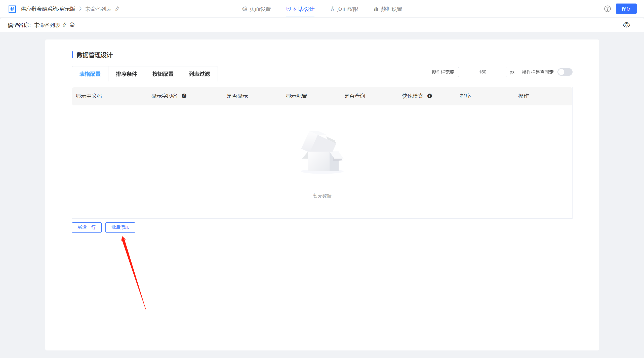Edit the model name with the pencil icon
The height and width of the screenshot is (358, 644).
click(x=65, y=25)
